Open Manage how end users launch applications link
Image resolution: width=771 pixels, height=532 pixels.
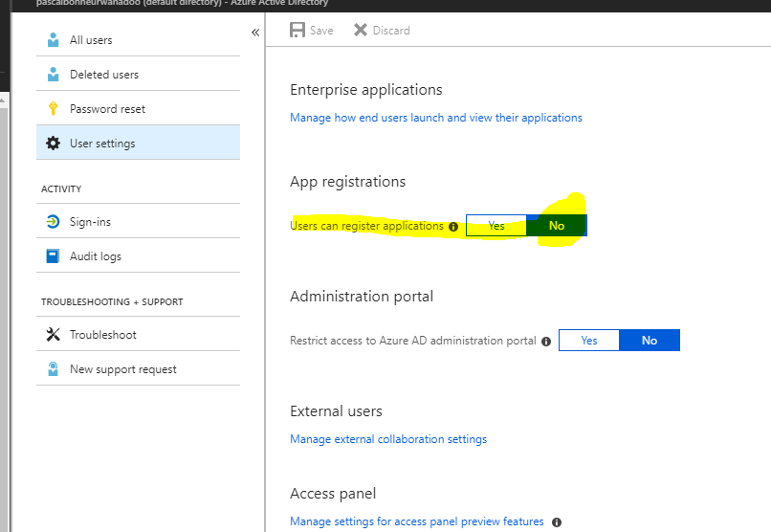[x=436, y=118]
